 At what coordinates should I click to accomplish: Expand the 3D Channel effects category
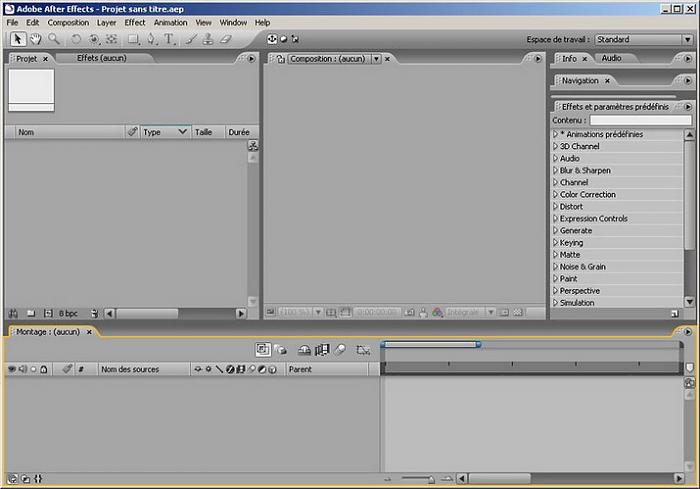[555, 146]
